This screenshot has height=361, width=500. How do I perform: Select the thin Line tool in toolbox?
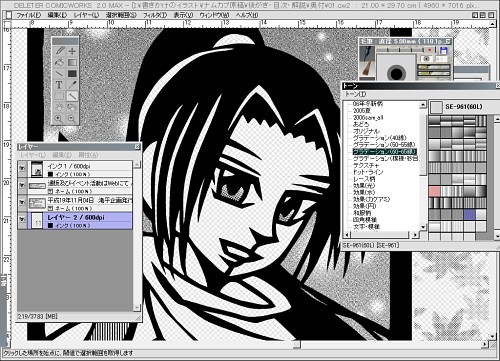pyautogui.click(x=59, y=73)
